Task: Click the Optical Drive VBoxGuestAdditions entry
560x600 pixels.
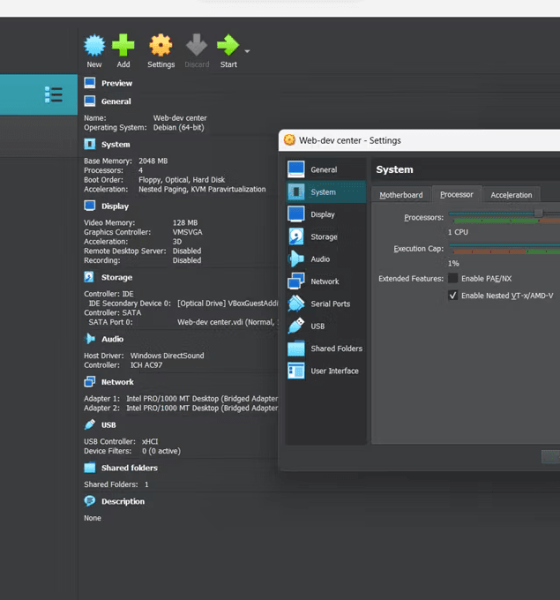Action: click(x=228, y=303)
